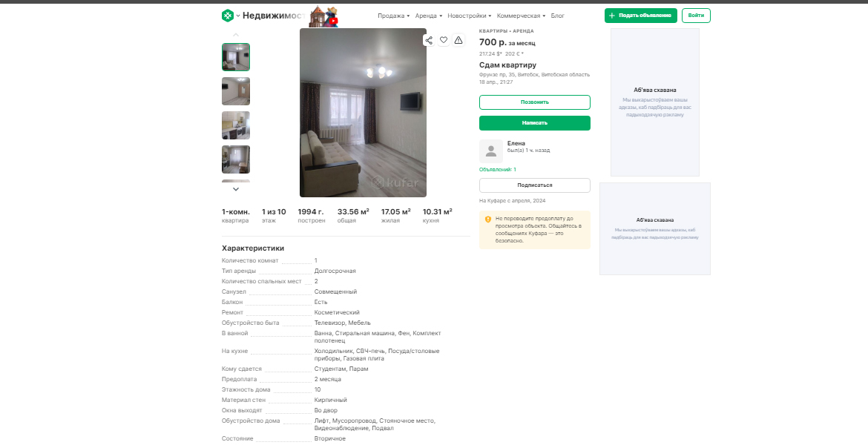The width and height of the screenshot is (868, 445).
Task: Click Подать объявление button
Action: tap(640, 16)
